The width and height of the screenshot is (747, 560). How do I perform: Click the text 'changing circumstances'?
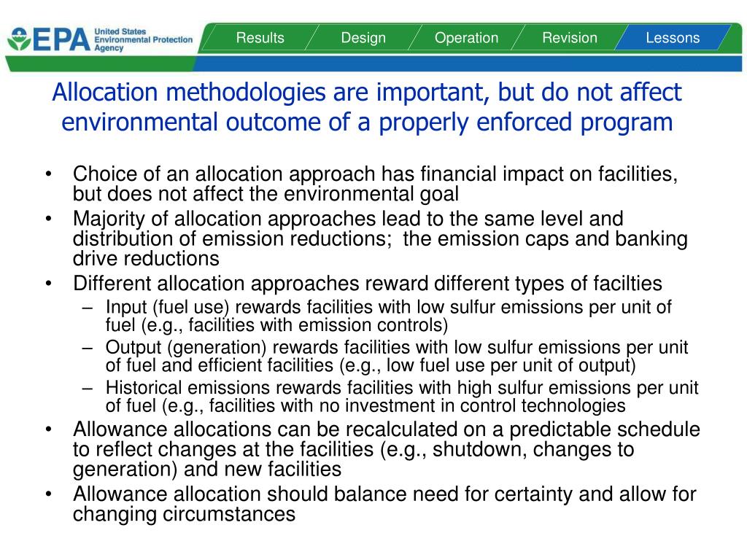coord(184,514)
